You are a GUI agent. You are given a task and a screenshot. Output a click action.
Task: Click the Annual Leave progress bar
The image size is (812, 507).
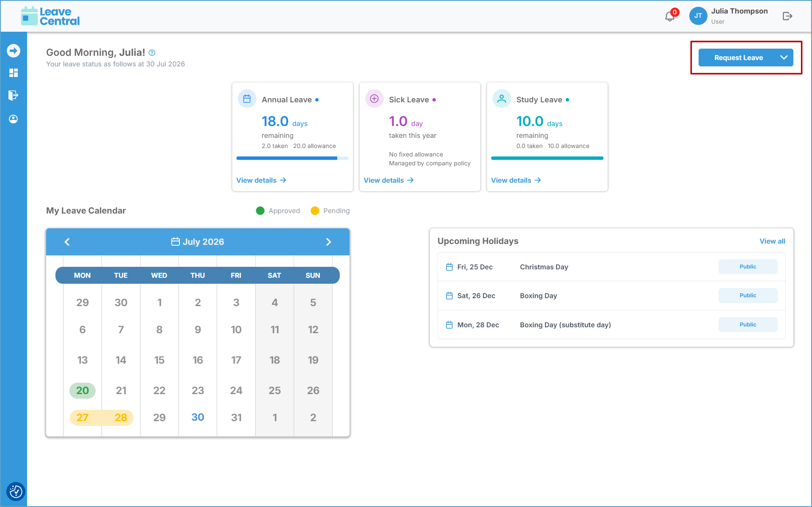click(x=292, y=158)
